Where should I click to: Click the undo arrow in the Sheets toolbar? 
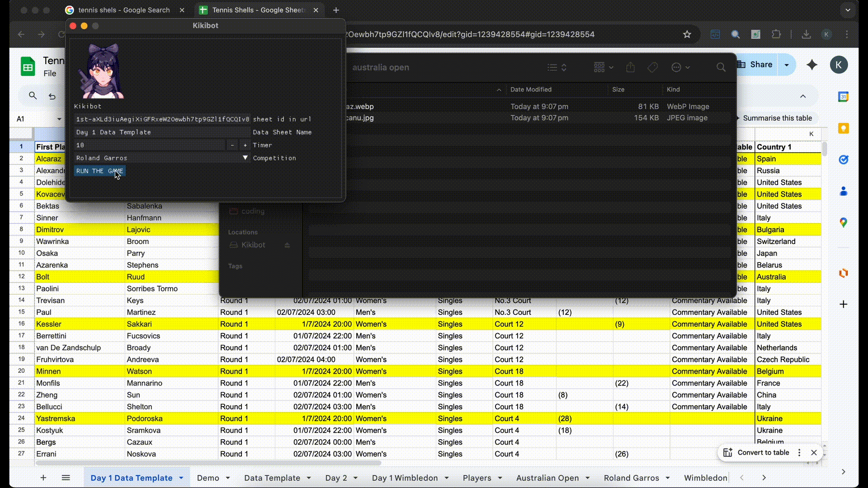point(52,96)
